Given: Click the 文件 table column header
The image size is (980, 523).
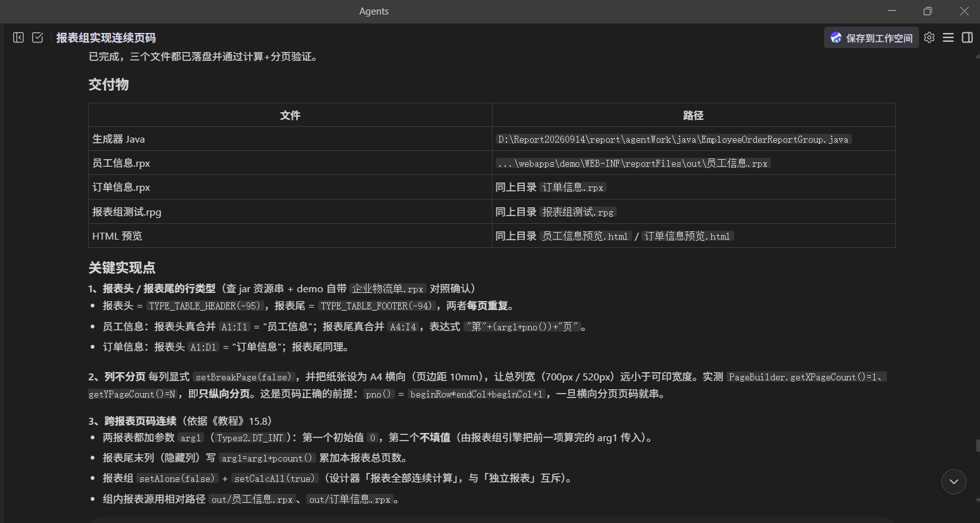Looking at the screenshot, I should point(290,115).
